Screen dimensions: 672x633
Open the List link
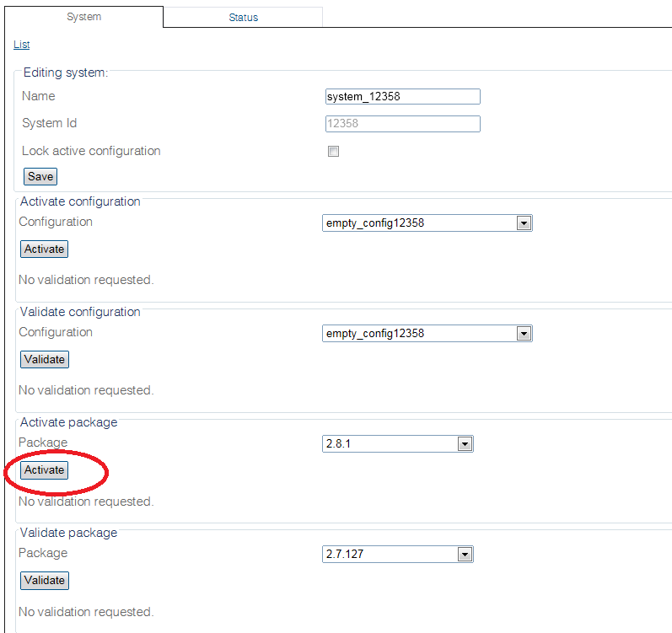pos(22,45)
